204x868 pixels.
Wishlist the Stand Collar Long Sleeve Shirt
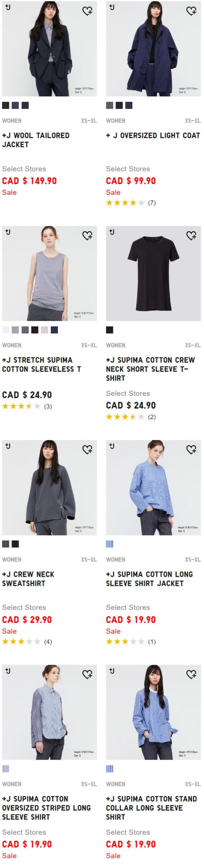191,674
